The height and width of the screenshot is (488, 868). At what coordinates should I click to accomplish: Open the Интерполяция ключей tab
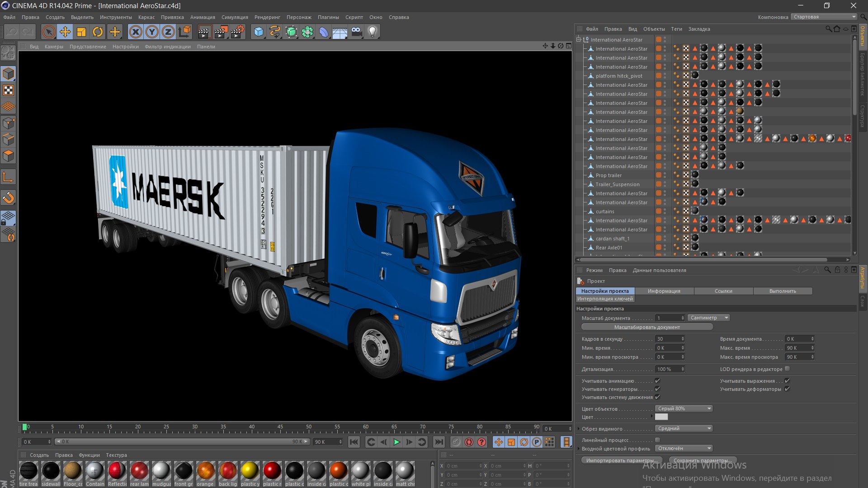click(x=605, y=299)
